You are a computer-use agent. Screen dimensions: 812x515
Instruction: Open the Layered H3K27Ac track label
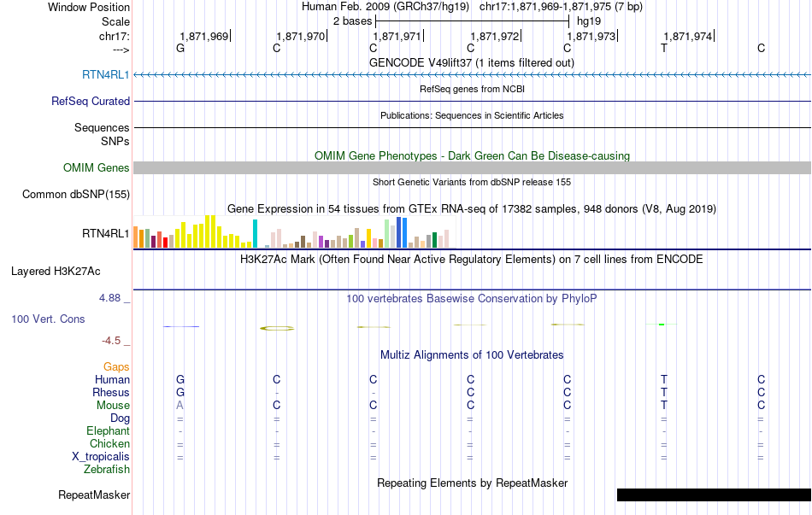pos(56,272)
